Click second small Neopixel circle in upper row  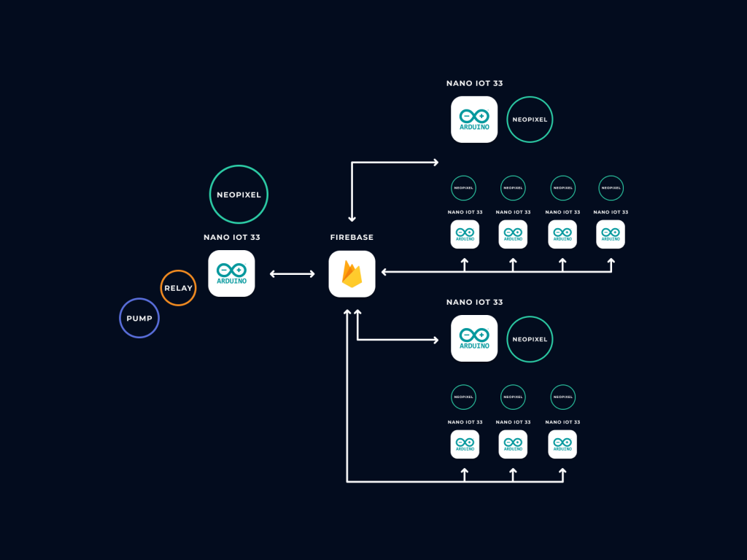513,188
